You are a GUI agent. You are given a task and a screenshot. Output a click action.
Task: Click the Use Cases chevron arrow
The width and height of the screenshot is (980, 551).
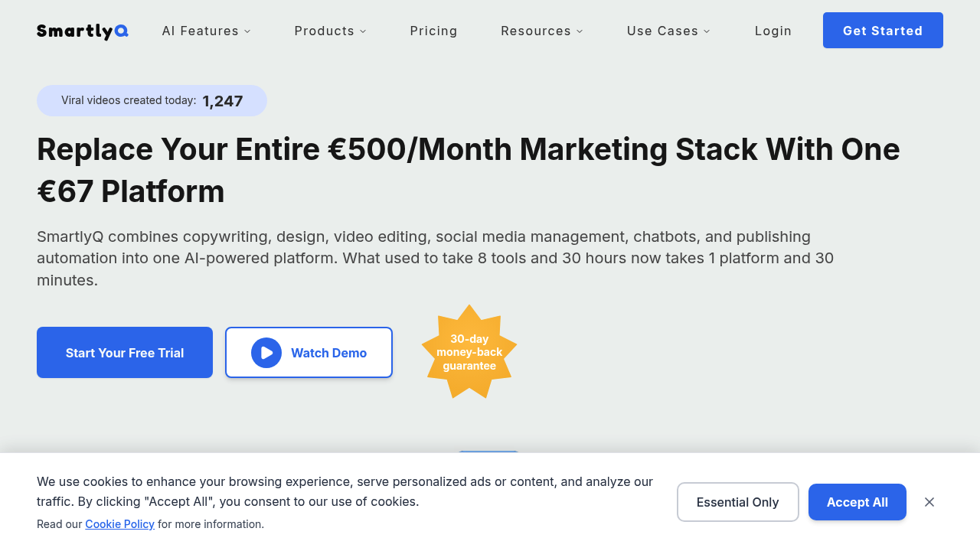[x=706, y=31]
